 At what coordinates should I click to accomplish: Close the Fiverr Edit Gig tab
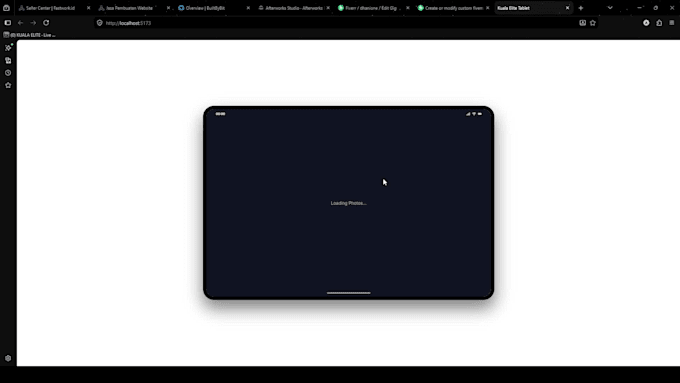tap(408, 8)
